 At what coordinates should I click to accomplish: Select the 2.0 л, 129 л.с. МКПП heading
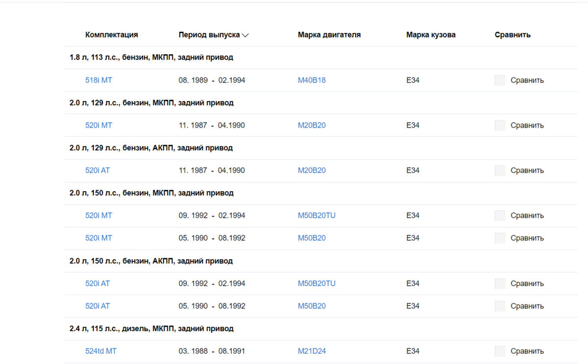(x=151, y=103)
